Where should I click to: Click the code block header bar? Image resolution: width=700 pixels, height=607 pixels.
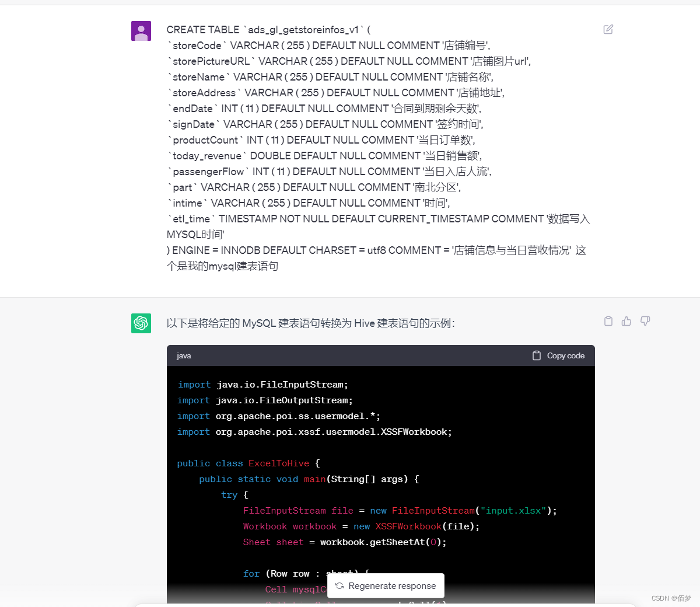coord(380,355)
